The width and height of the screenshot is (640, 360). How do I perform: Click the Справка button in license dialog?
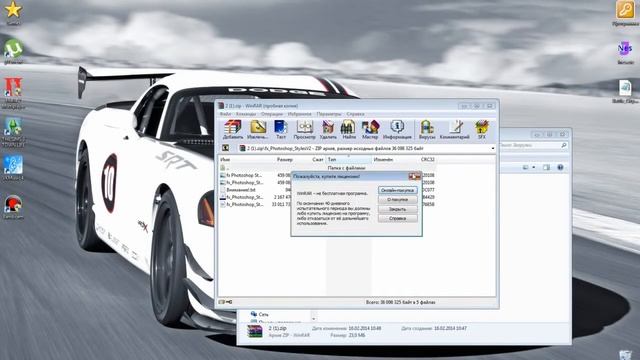[x=398, y=219]
